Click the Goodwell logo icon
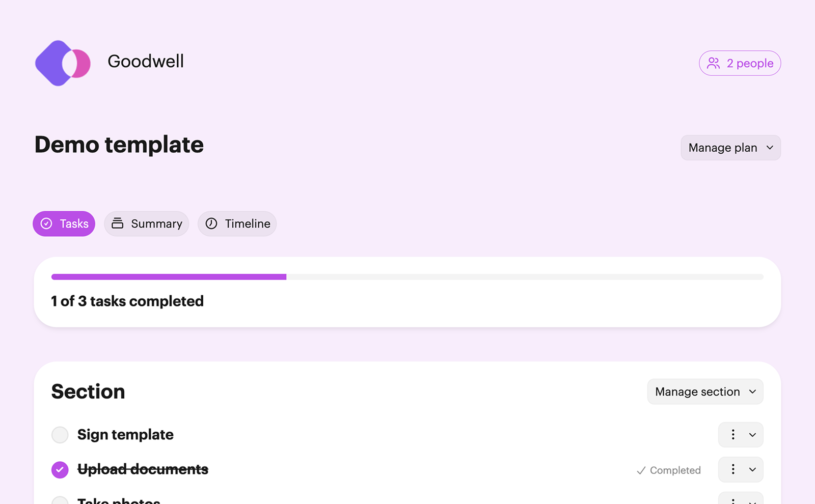 click(x=63, y=63)
